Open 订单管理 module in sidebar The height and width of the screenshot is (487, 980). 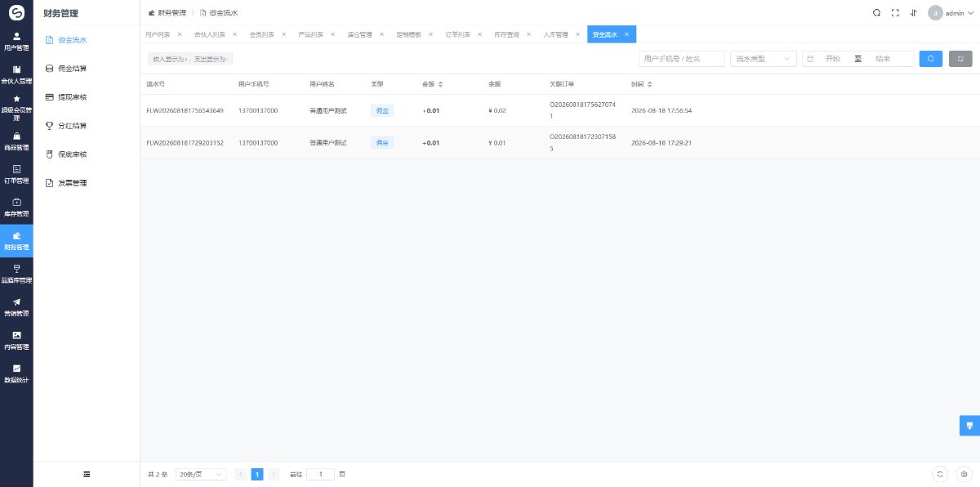pos(16,175)
